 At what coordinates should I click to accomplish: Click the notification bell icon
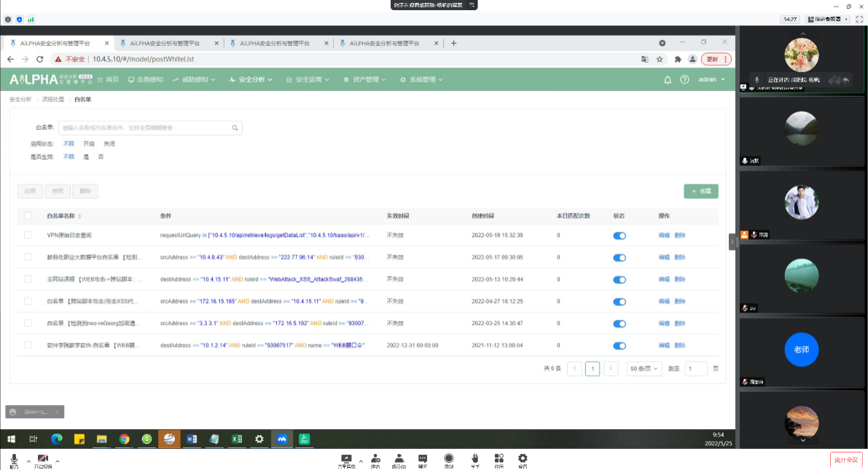[x=668, y=79]
